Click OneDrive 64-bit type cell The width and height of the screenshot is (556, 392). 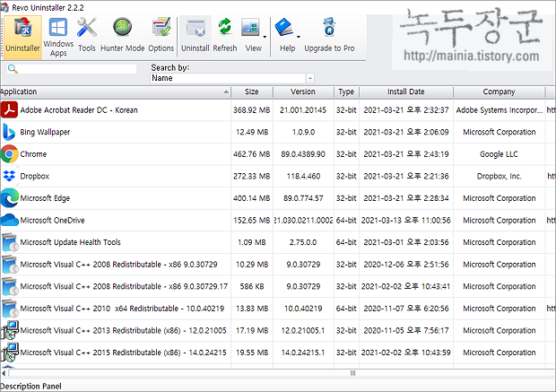tap(346, 221)
